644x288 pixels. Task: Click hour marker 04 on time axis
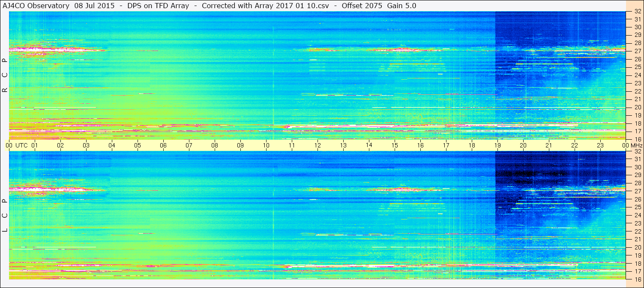(x=112, y=145)
